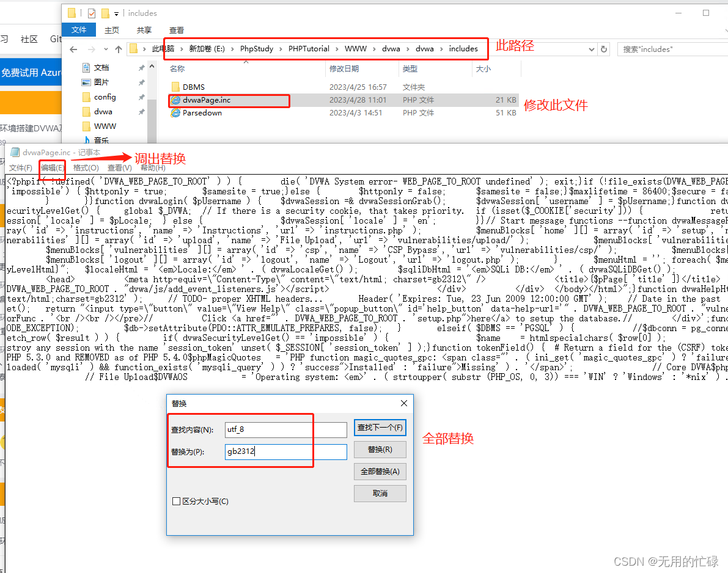Select the WWW breadcrumb segment

coord(356,49)
